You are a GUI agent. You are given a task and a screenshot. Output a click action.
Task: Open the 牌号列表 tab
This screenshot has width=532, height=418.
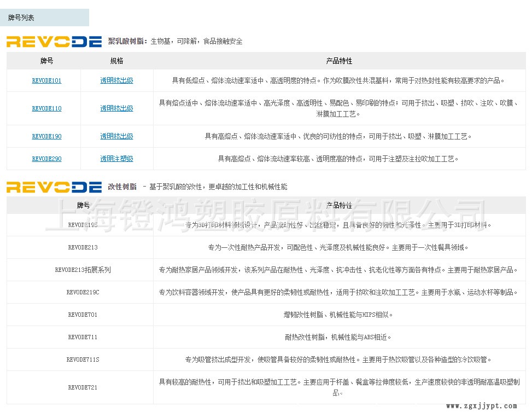pos(22,18)
